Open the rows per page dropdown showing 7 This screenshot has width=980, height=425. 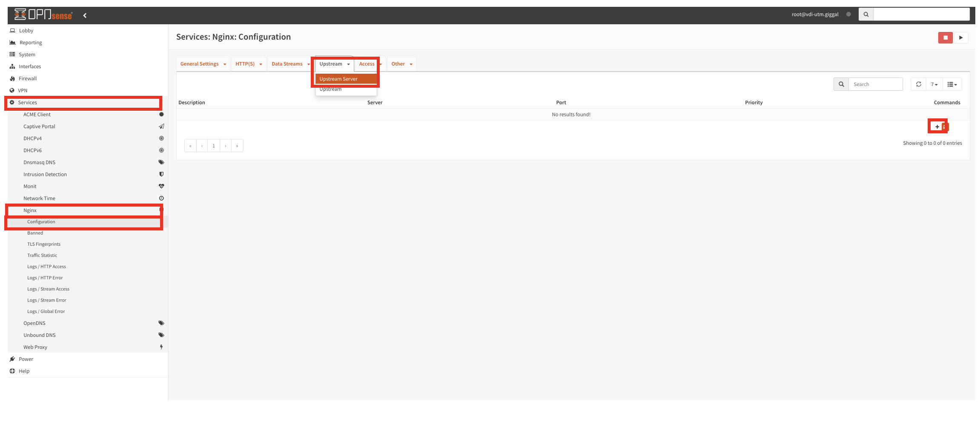[934, 84]
